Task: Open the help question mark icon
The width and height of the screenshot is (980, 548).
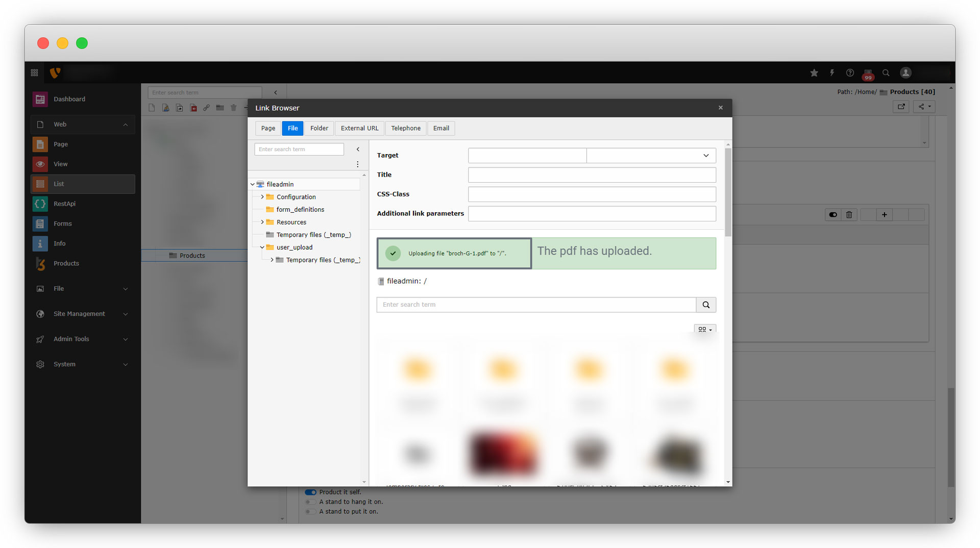Action: tap(850, 73)
